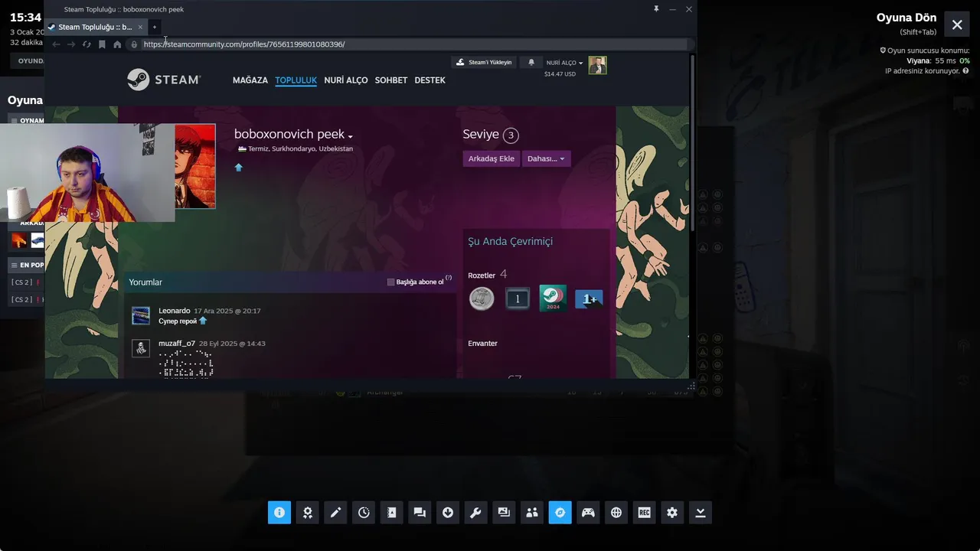Open the wrench workshop icon

pyautogui.click(x=475, y=513)
